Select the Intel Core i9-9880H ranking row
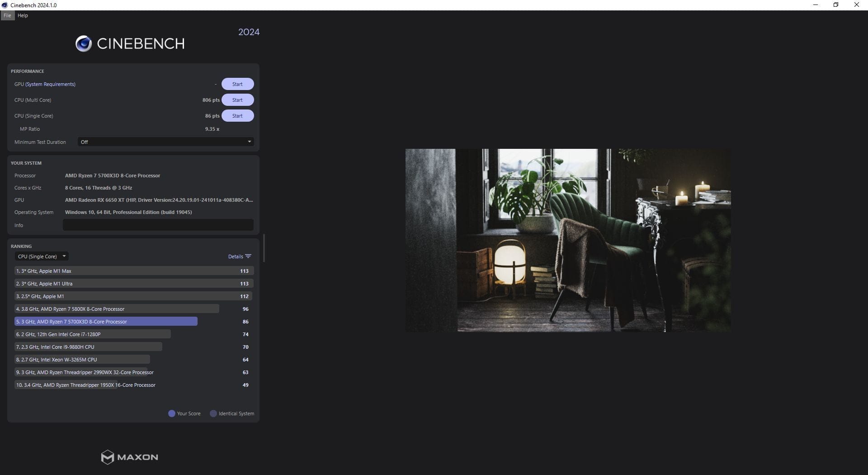868x475 pixels. coord(134,347)
